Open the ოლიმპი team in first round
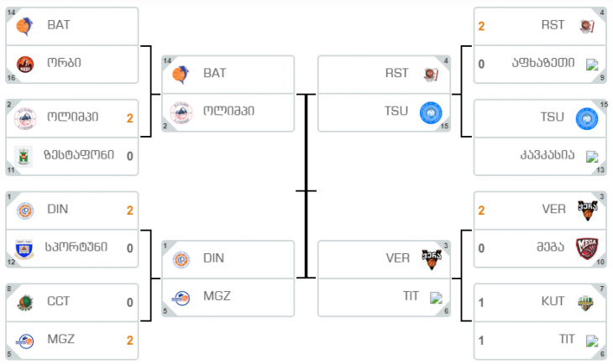Viewport: 613px width, 364px height. pos(72,117)
